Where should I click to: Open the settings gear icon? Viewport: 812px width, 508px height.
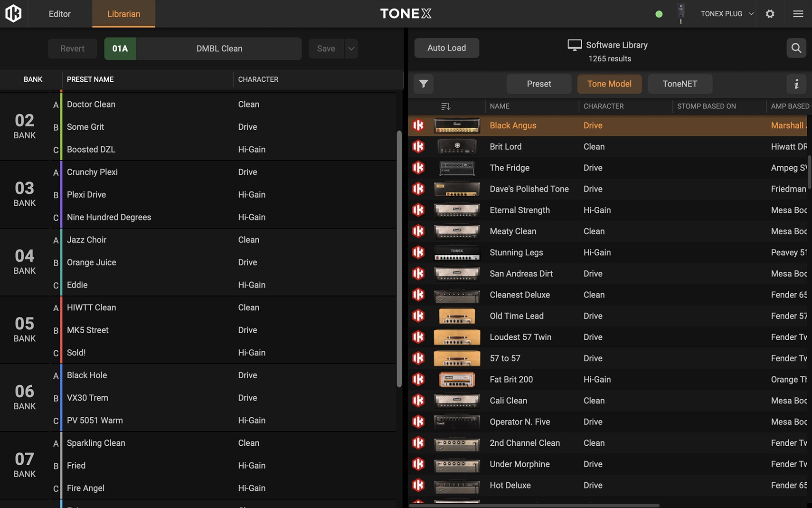770,14
